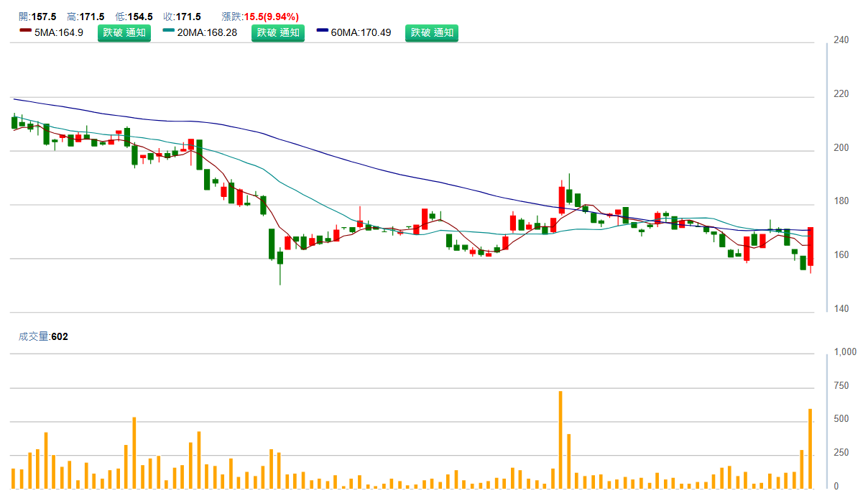868x501 pixels.
Task: Select the latest tall red candlestick at right edge
Action: coord(811,247)
